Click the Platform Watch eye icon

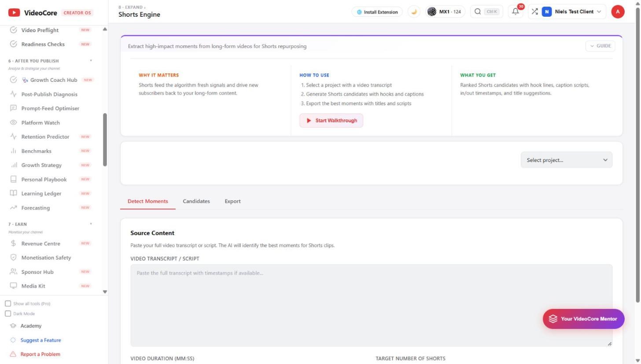(13, 122)
